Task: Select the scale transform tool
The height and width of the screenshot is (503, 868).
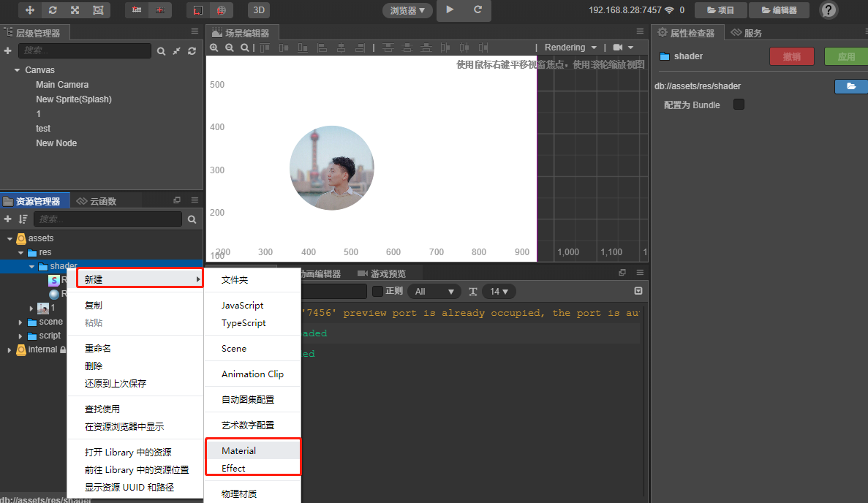Action: click(75, 10)
